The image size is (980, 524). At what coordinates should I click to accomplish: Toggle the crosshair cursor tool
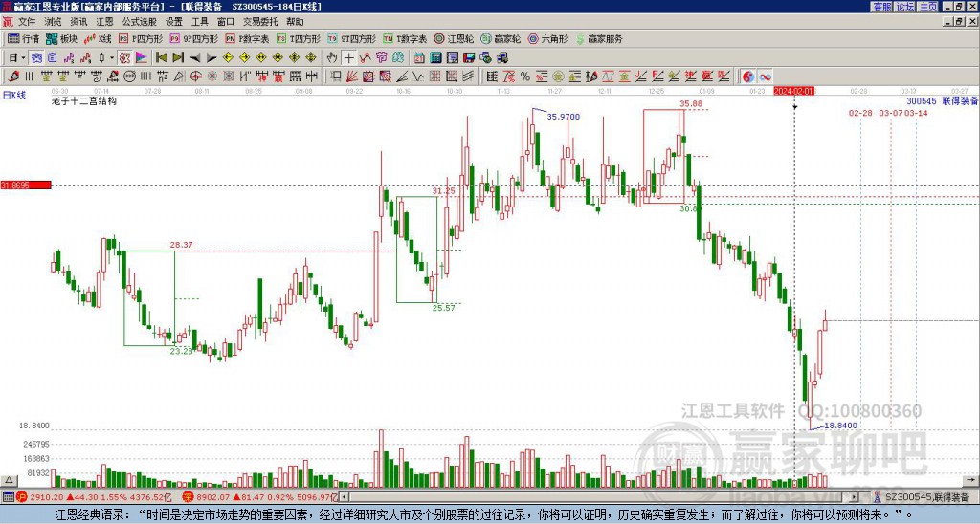pyautogui.click(x=348, y=58)
